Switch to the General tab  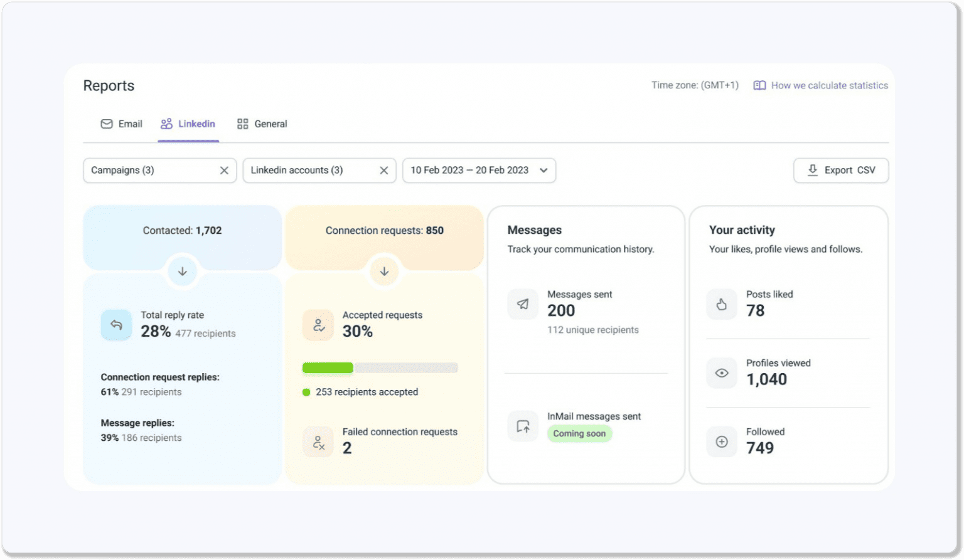(x=262, y=124)
